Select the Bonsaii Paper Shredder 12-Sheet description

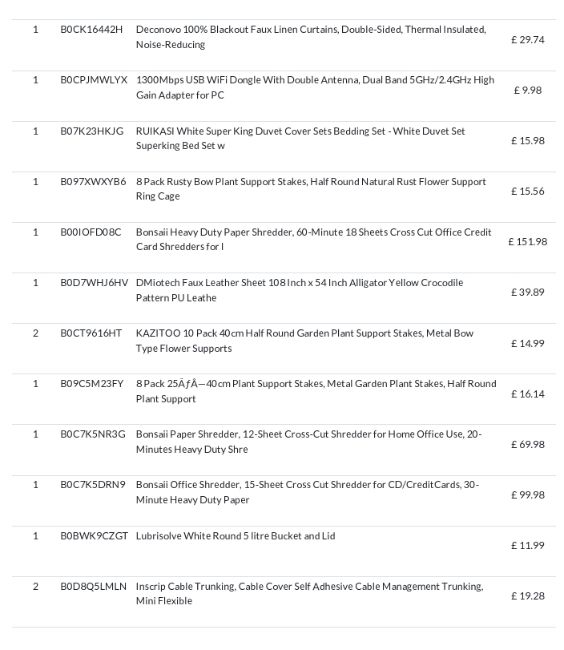coord(309,442)
